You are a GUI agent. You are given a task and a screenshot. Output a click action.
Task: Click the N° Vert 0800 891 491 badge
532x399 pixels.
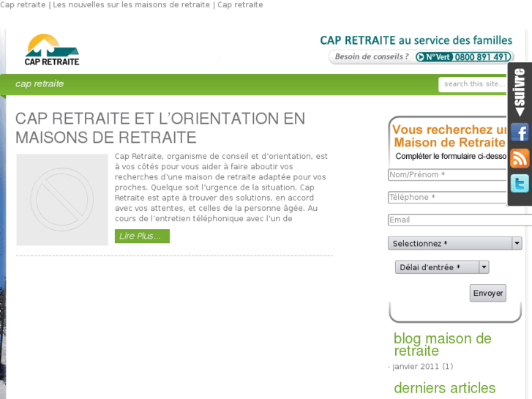click(x=463, y=57)
